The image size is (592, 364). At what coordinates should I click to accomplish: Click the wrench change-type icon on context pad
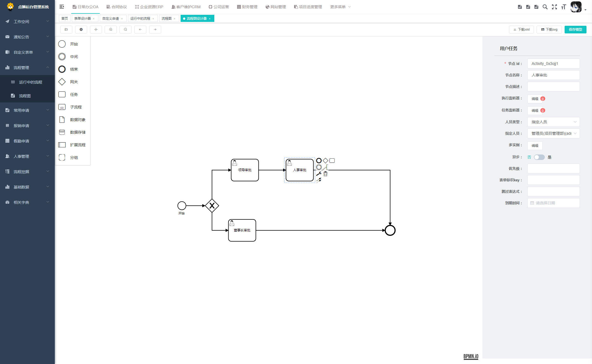click(319, 174)
